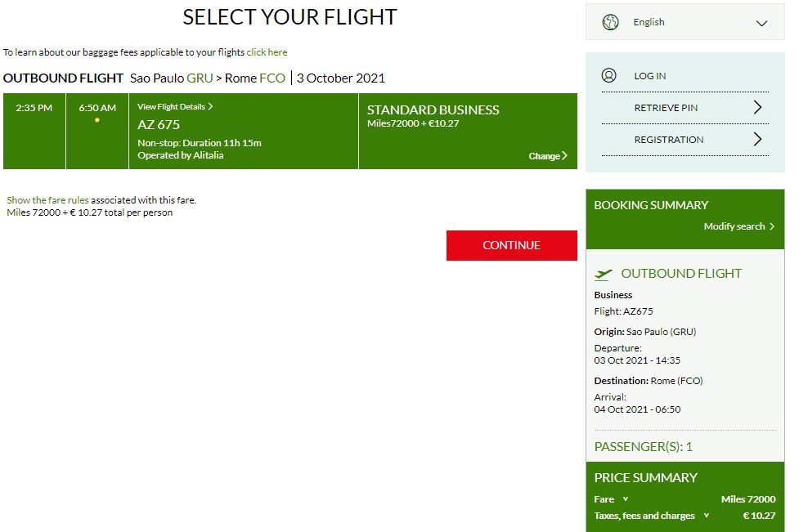
Task: Click the airplane icon next to OUTBOUND FLIGHT
Action: coord(604,274)
